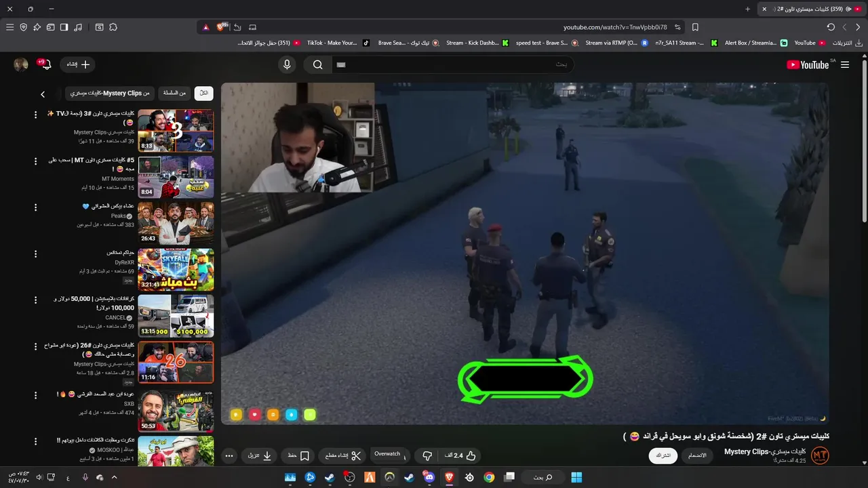This screenshot has height=488, width=868.
Task: Click the Create (إنشاء) button
Action: point(77,64)
